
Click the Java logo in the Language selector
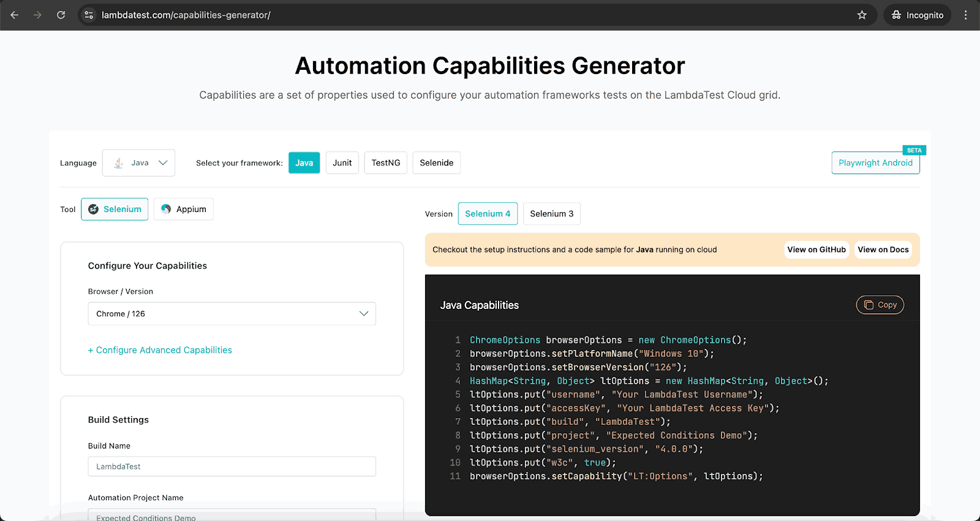tap(119, 162)
